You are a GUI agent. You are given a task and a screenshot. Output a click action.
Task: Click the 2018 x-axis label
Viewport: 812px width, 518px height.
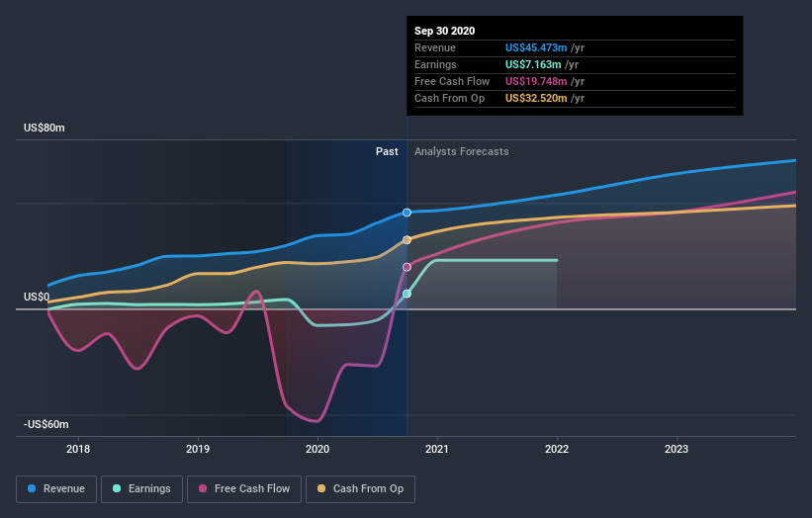78,449
